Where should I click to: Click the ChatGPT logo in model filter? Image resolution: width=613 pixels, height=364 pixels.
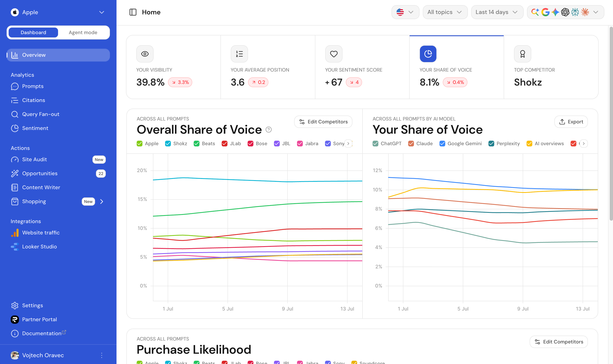click(565, 12)
